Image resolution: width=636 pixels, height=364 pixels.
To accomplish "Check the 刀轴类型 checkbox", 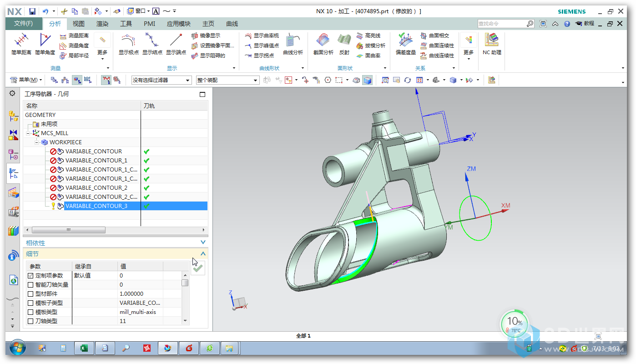I will coord(31,321).
